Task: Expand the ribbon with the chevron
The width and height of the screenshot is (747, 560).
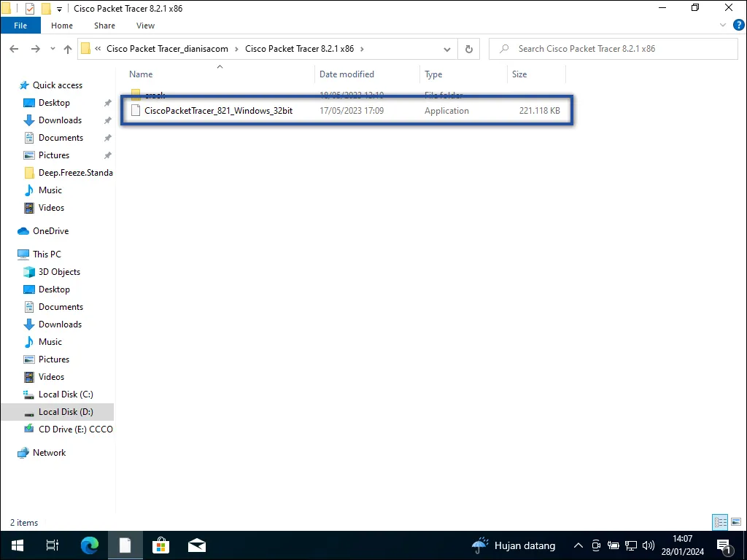Action: [x=724, y=26]
